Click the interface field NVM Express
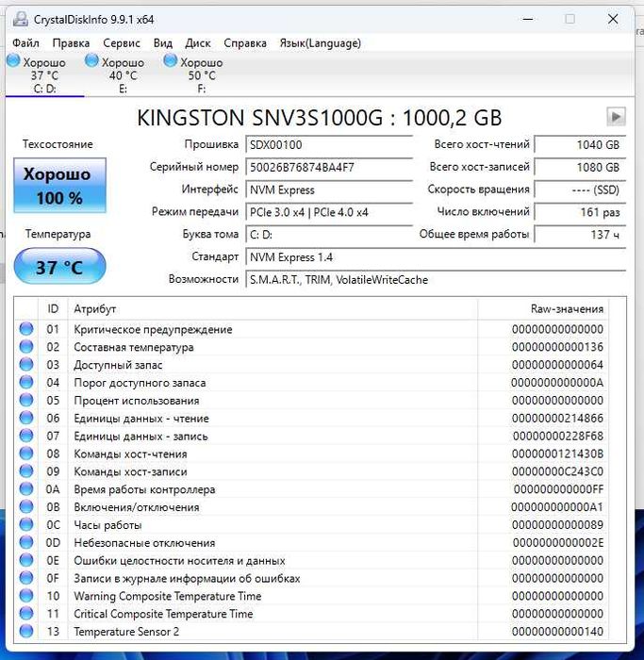The image size is (644, 660). coord(329,190)
